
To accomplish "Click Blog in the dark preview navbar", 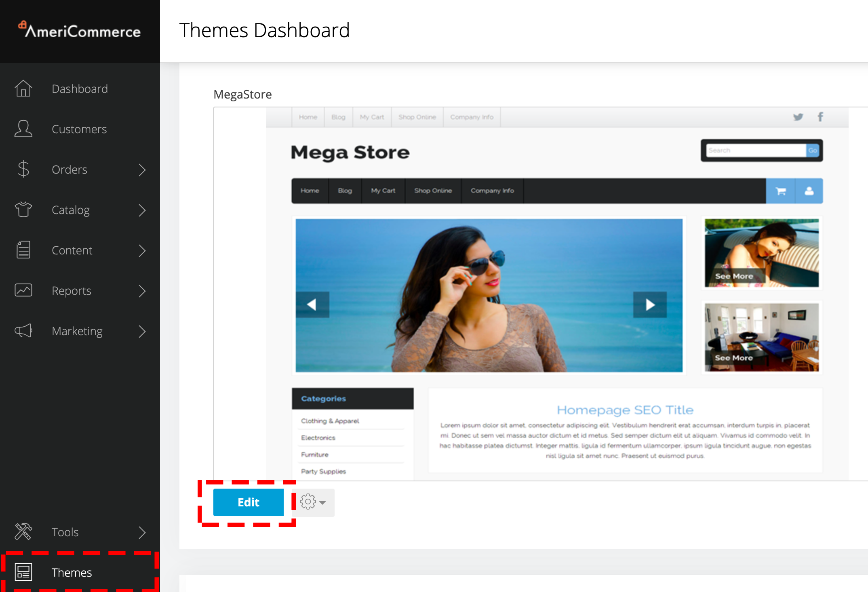I will (x=345, y=191).
